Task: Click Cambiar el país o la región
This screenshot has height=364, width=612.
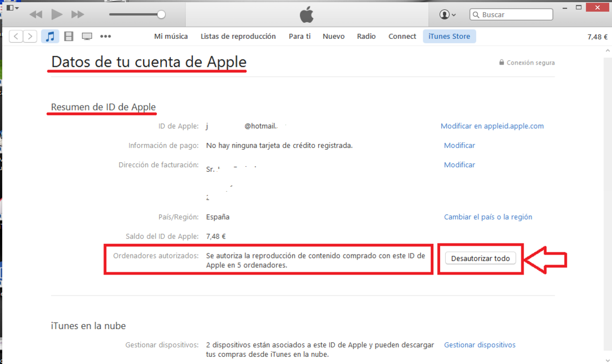Action: tap(488, 217)
